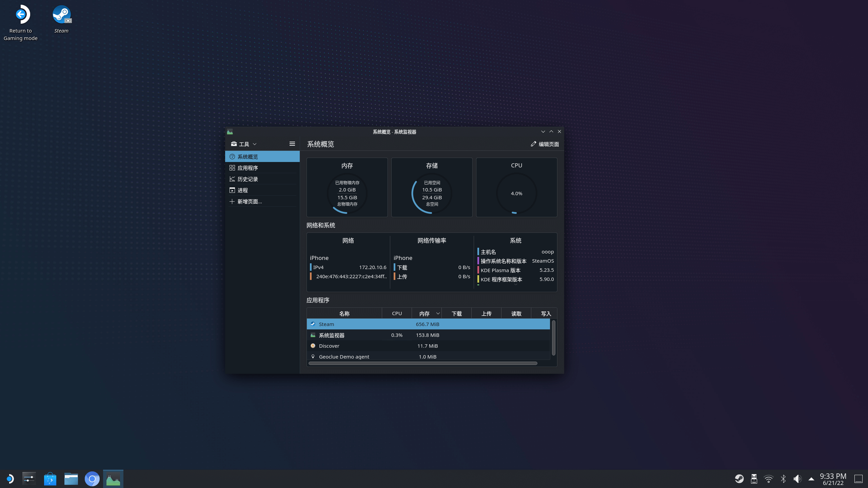
Task: Select the Discover application row
Action: pos(329,346)
